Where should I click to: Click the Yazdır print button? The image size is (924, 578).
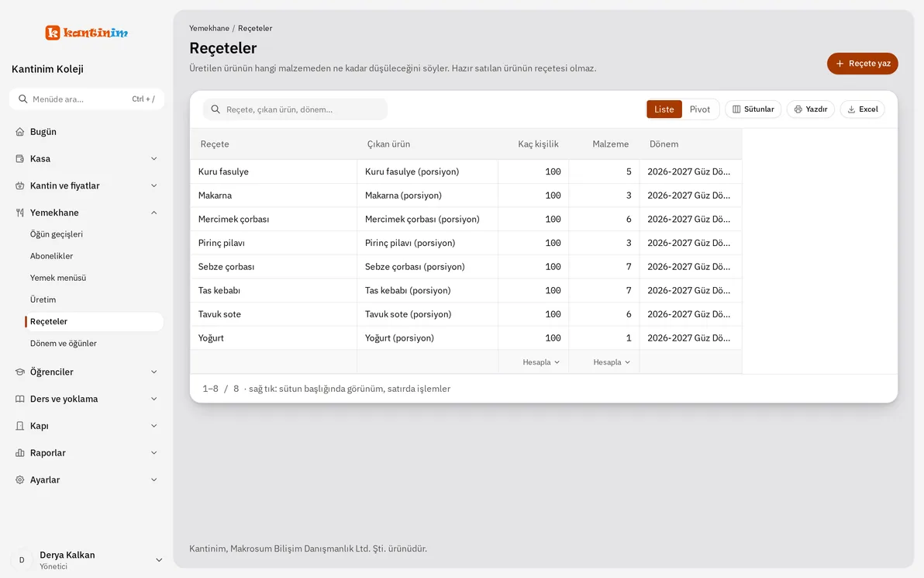[811, 109]
